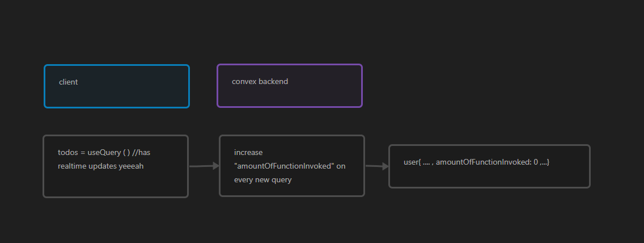Select the user object box
The height and width of the screenshot is (243, 644).
tap(490, 166)
